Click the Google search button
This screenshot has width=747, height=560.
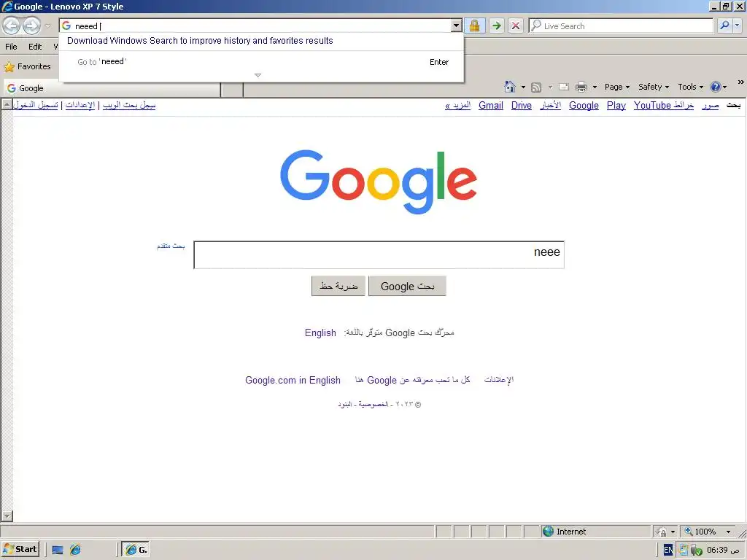coord(407,286)
